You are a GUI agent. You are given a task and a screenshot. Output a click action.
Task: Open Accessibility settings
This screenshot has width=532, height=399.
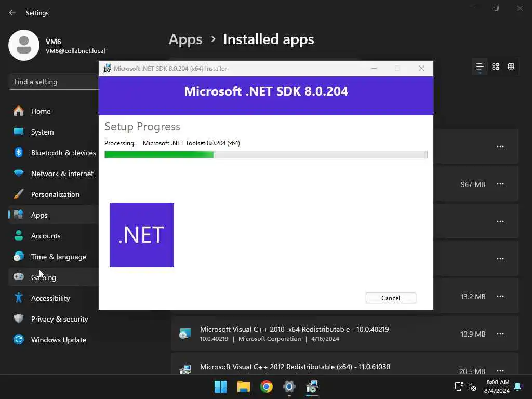[54, 298]
